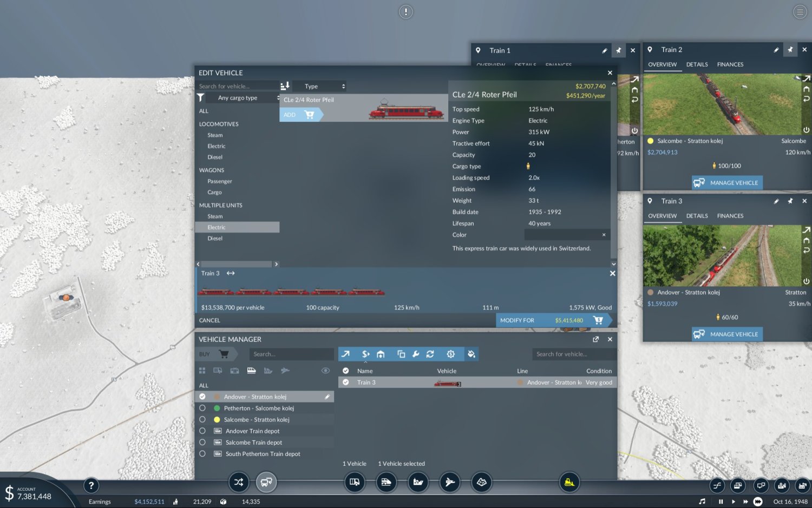Click the wrench maintenance icon in Vehicle Manager

pos(416,354)
